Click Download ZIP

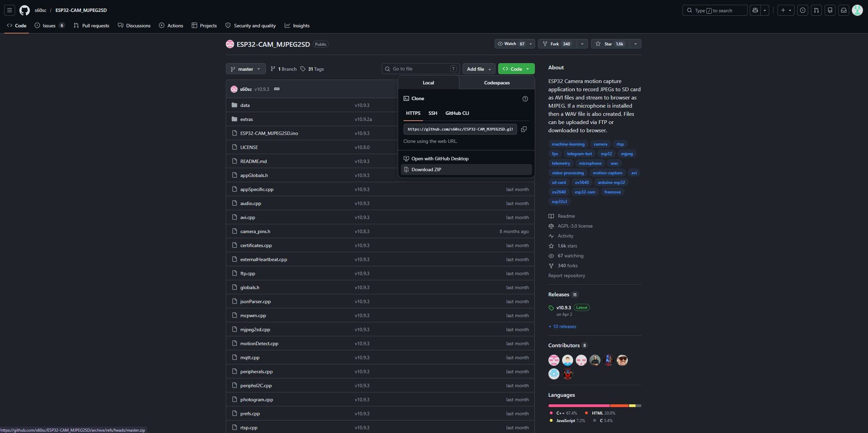click(x=466, y=169)
